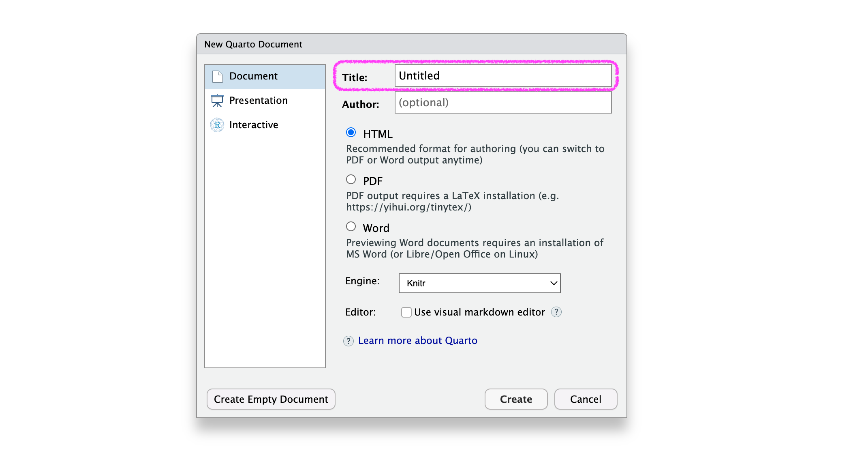Open the Learn more about Quarto link
The image size is (868, 451).
417,341
